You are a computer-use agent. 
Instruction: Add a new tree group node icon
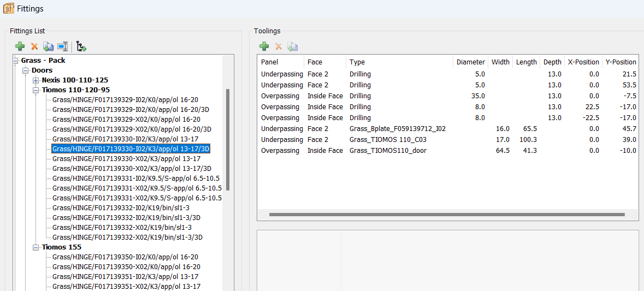coord(81,47)
